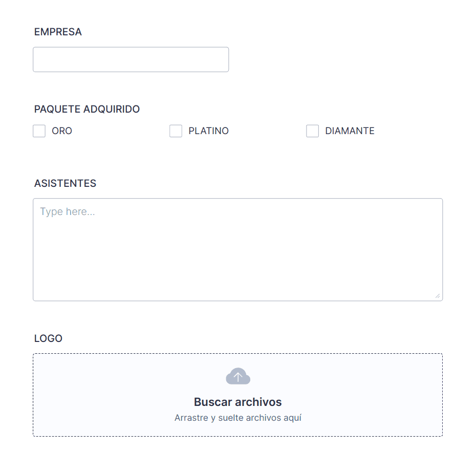Click inside the ASISTENTES text area
Image resolution: width=476 pixels, height=452 pixels.
(x=237, y=246)
